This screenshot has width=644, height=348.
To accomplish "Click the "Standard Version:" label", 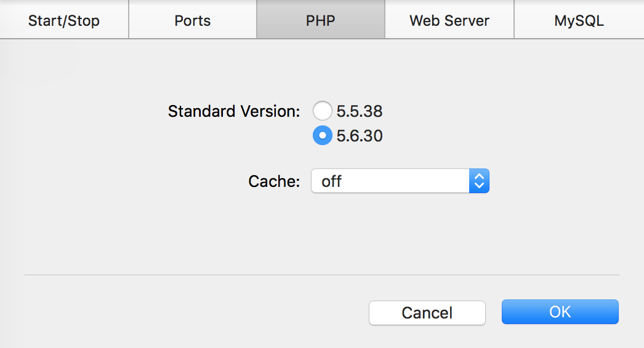I will (234, 111).
